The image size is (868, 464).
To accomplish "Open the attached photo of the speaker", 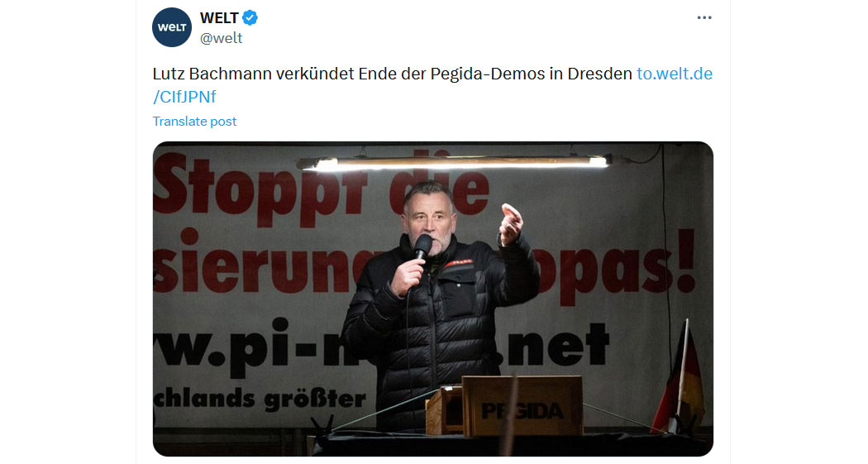I will pyautogui.click(x=433, y=299).
